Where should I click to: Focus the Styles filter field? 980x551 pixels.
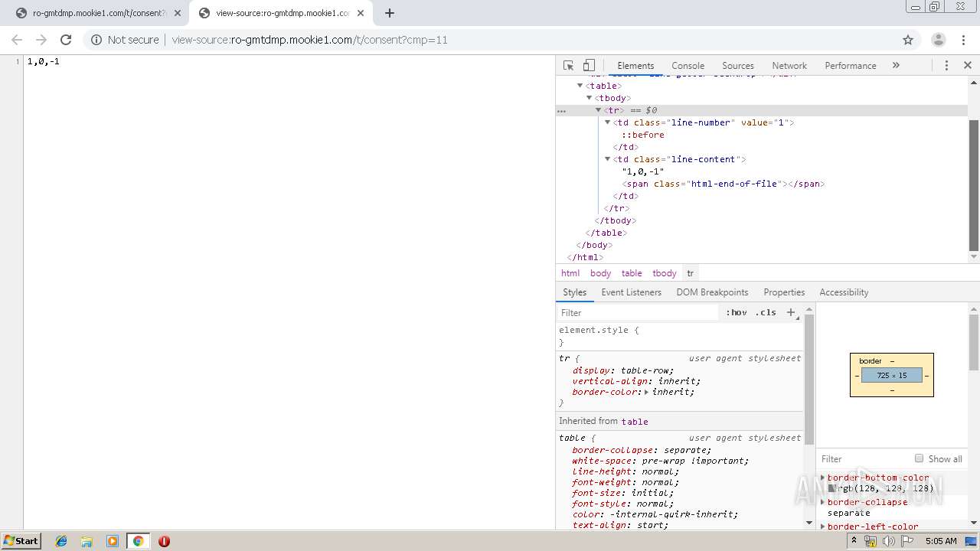pos(639,312)
